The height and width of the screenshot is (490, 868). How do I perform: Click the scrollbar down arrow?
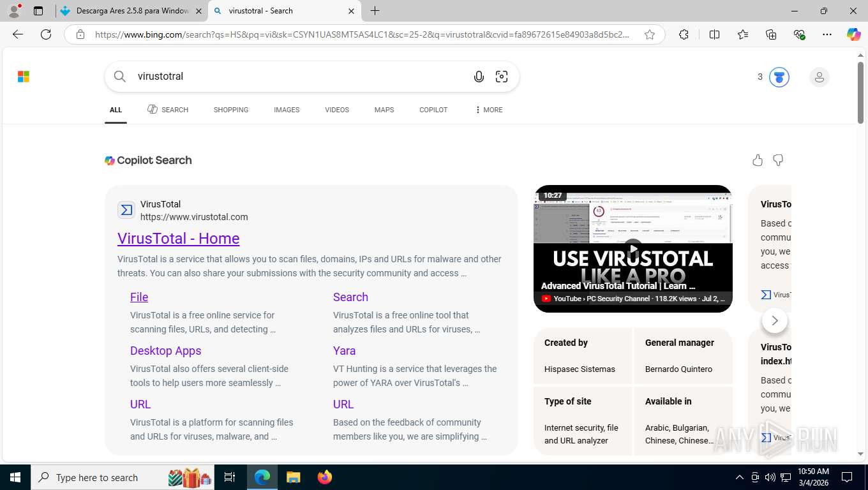[x=860, y=454]
